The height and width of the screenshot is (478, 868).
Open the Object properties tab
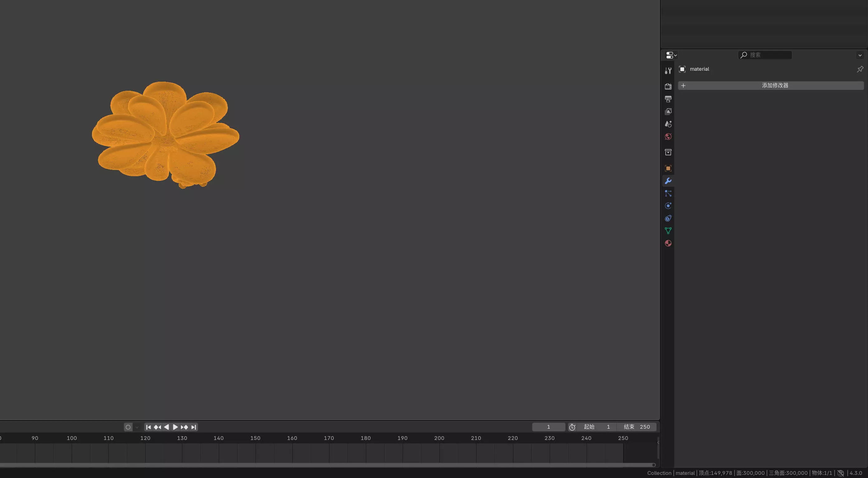pos(668,168)
